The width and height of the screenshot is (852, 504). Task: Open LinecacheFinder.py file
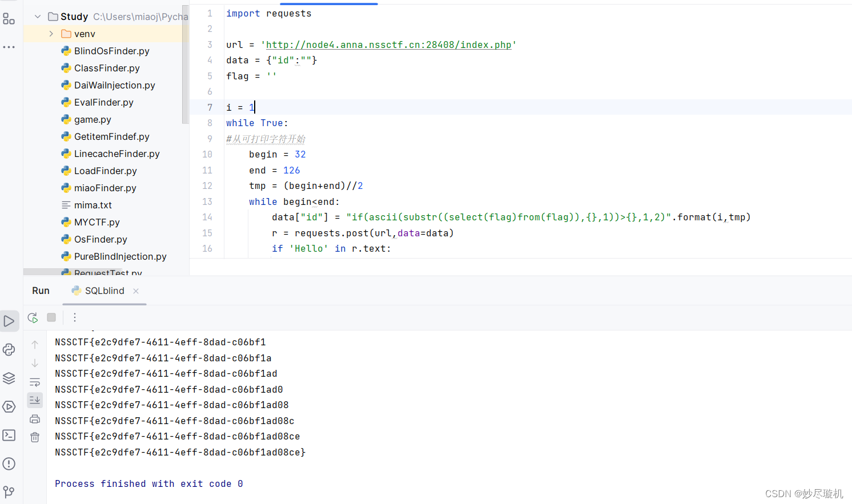point(117,154)
